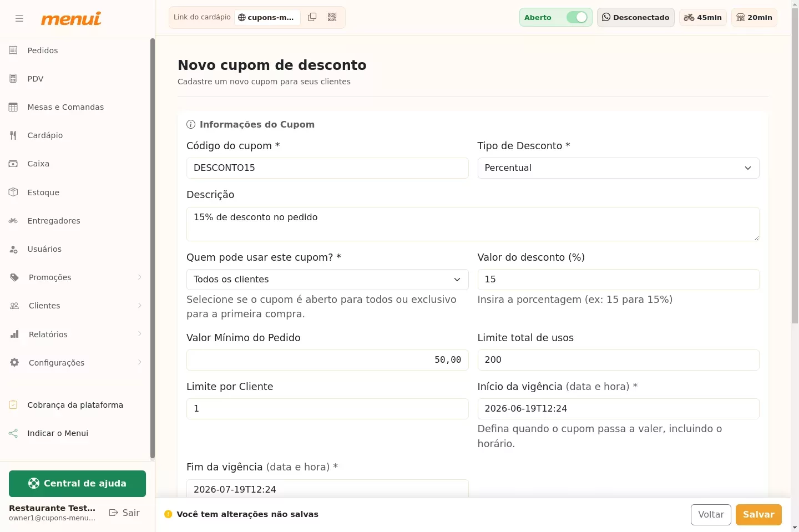This screenshot has width=799, height=532.
Task: Log out with the Sair button
Action: tap(124, 513)
